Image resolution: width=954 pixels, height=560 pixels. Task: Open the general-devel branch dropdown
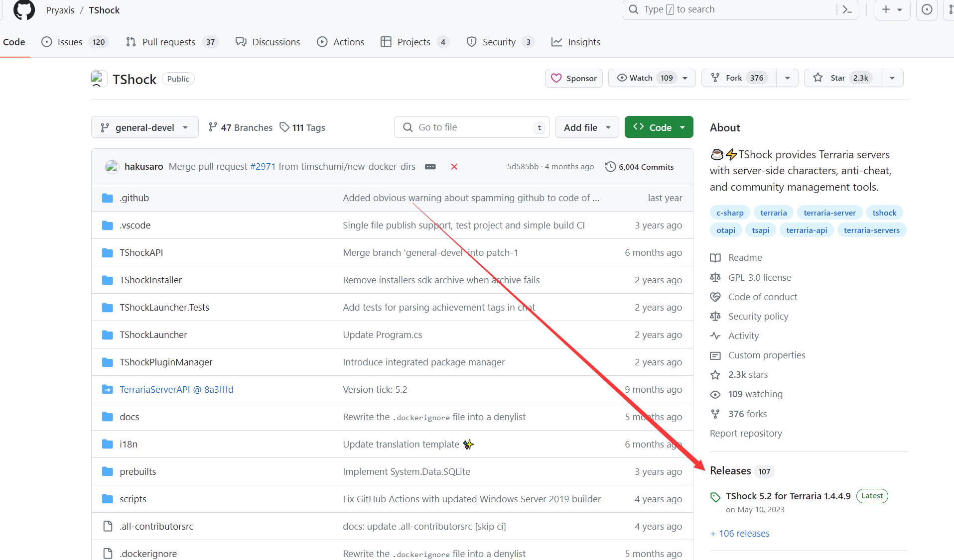pyautogui.click(x=144, y=127)
